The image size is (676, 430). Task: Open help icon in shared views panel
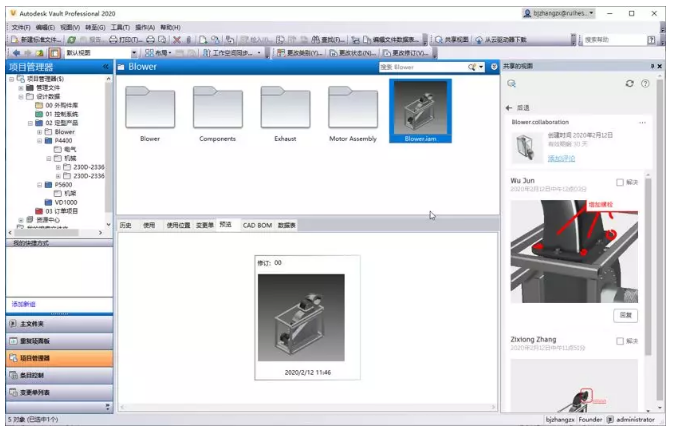(x=645, y=83)
